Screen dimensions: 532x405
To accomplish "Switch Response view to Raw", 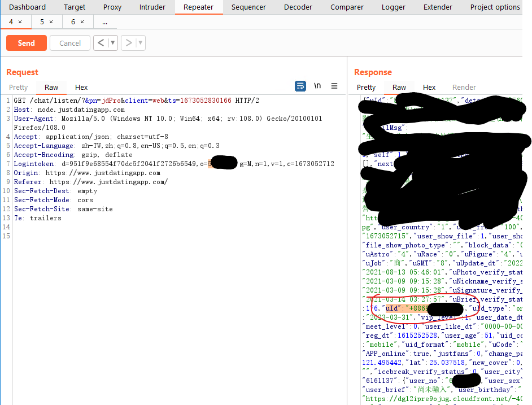I will click(x=399, y=87).
